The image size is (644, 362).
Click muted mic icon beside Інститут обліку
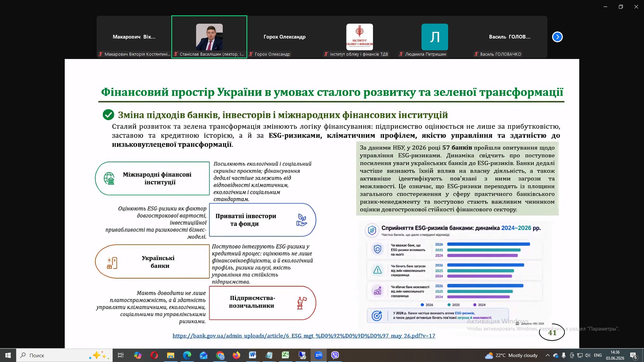tap(326, 54)
